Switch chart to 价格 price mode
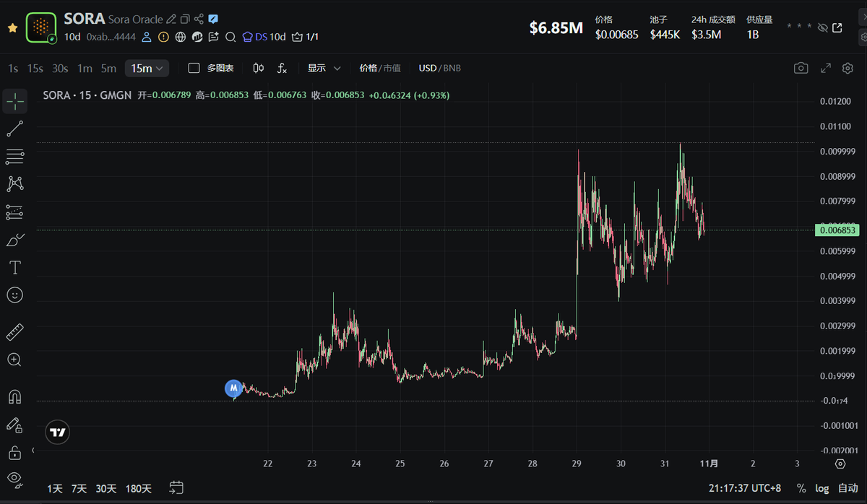The image size is (867, 504). (x=368, y=68)
